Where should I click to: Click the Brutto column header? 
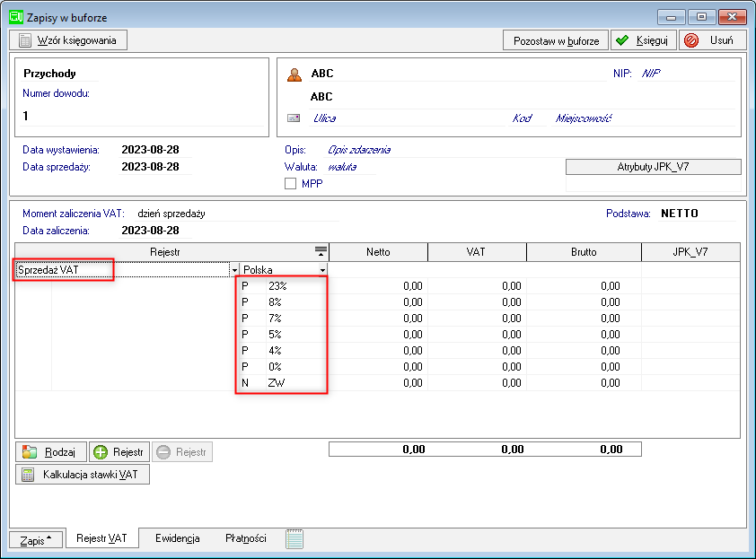coord(584,252)
